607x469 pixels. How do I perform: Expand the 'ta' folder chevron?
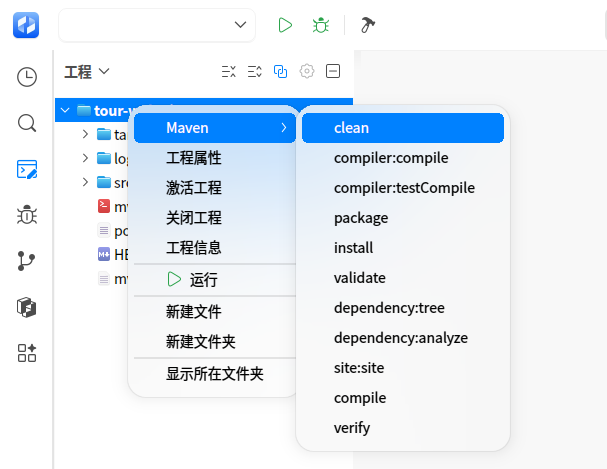coord(85,134)
